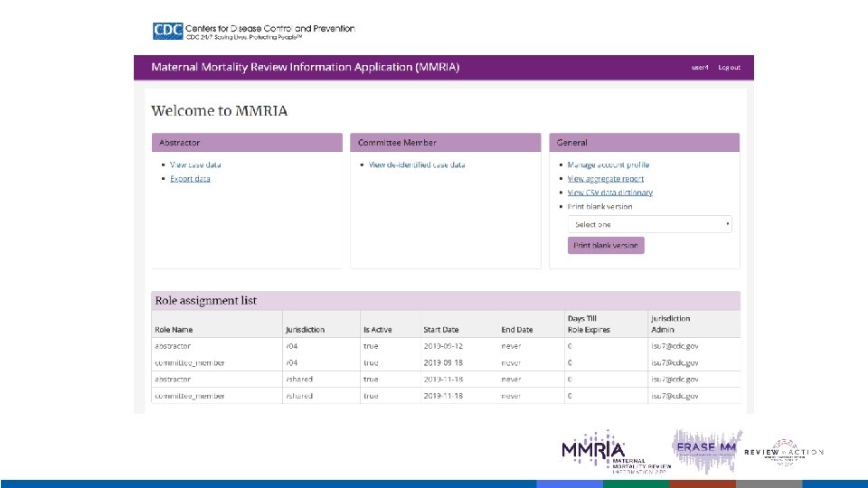Click /shared jurisdiction in abstractor row

click(299, 380)
